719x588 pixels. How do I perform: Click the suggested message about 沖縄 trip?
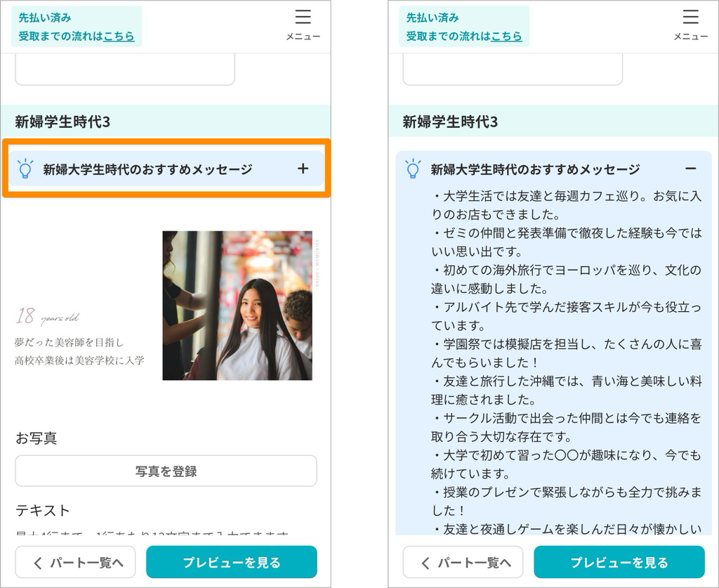(567, 391)
